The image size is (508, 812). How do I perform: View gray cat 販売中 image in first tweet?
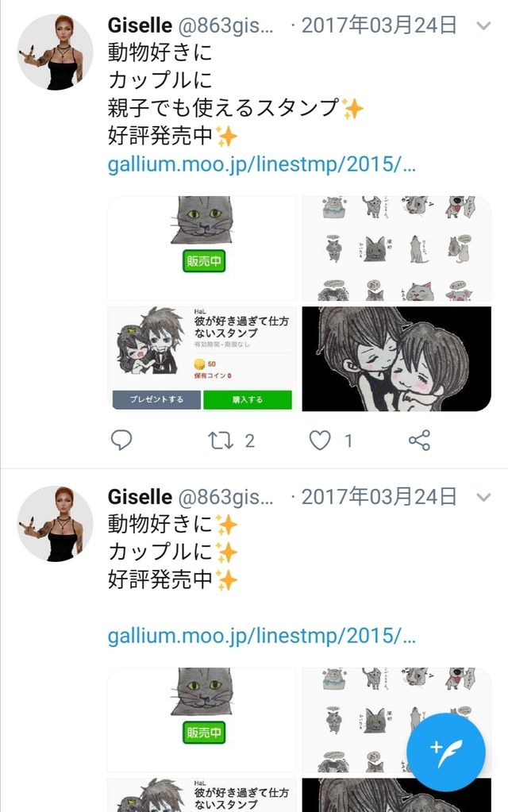click(x=202, y=248)
